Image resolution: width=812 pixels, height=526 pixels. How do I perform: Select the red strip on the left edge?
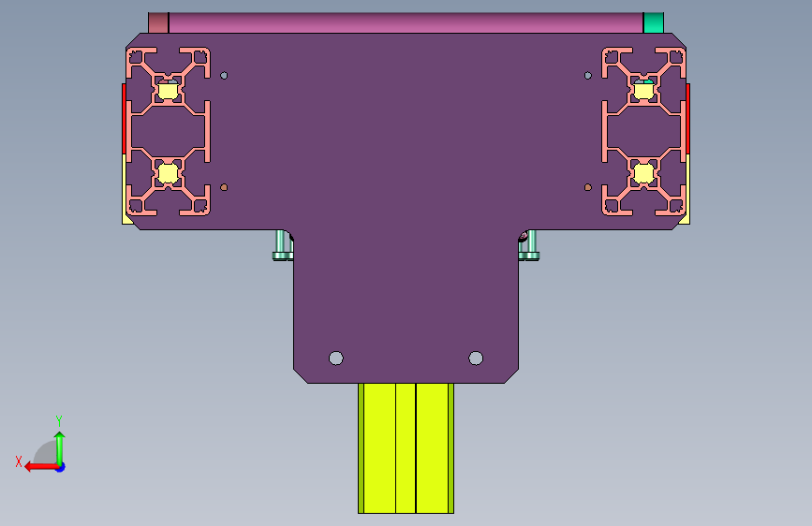click(124, 119)
